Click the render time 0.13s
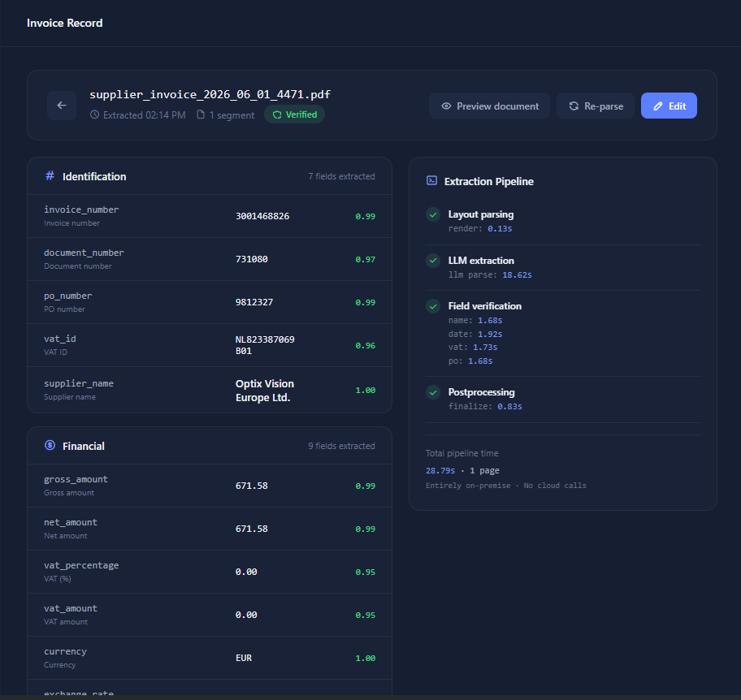741x700 pixels. [x=500, y=229]
